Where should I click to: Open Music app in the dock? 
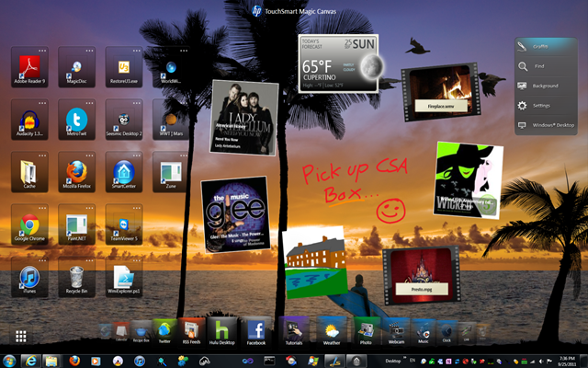coord(424,332)
